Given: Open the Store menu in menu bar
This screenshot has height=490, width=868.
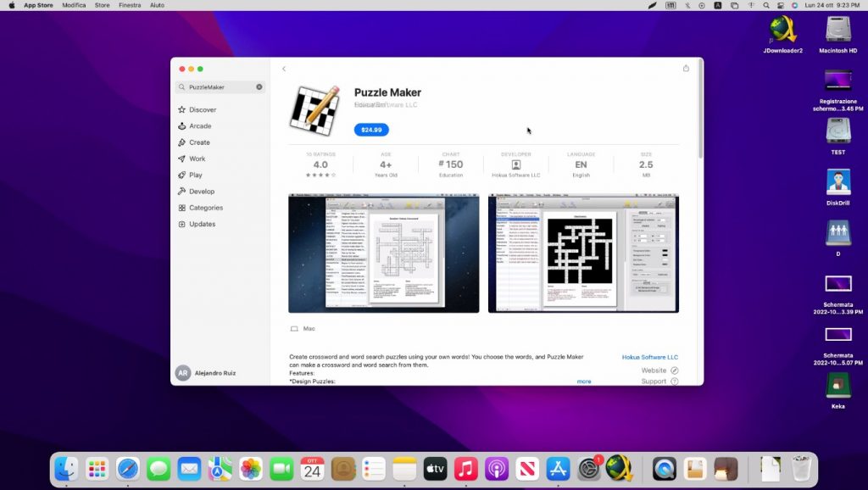Looking at the screenshot, I should click(x=102, y=5).
